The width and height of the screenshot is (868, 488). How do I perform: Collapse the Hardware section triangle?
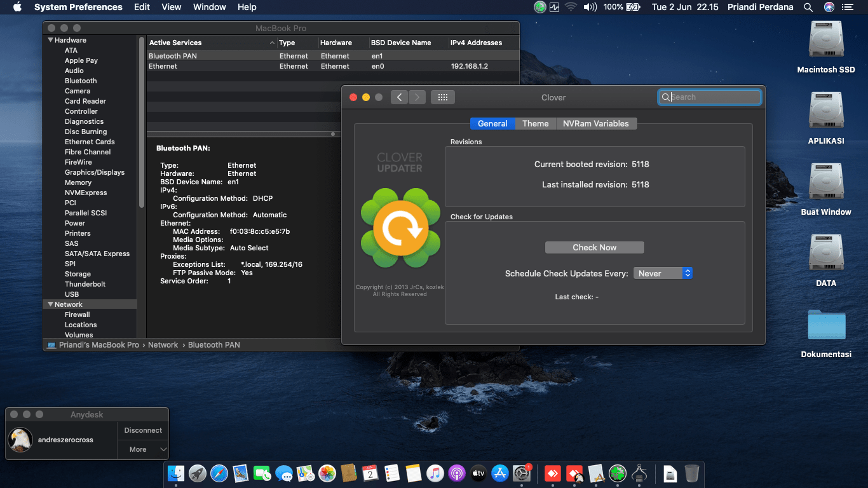click(x=51, y=40)
